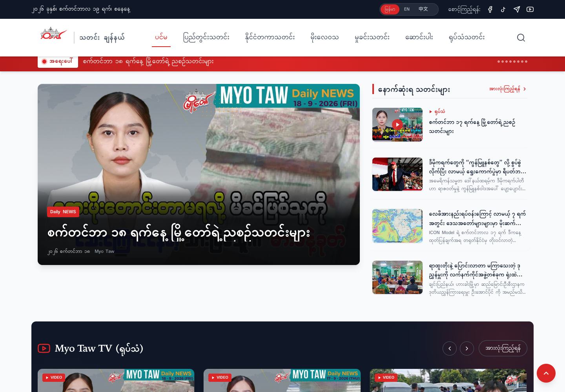Open the မိုးလေဝသ menu
The height and width of the screenshot is (392, 565).
(324, 38)
